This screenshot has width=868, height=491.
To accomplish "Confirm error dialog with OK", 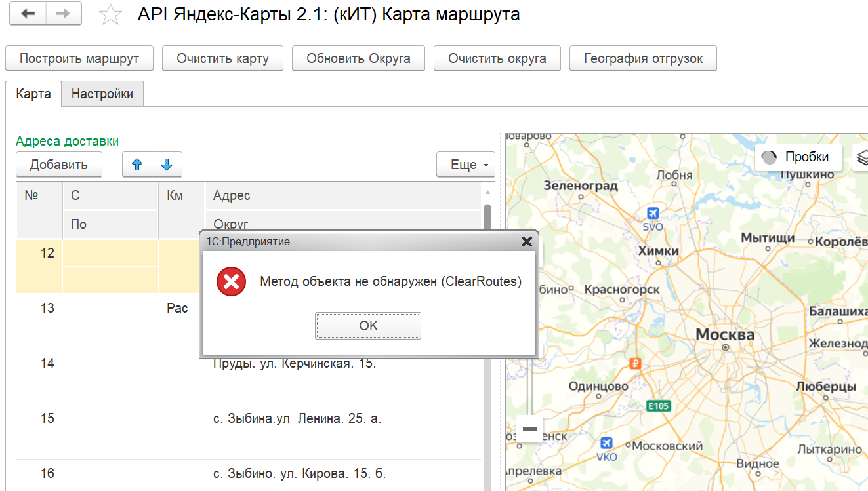I will pyautogui.click(x=368, y=326).
